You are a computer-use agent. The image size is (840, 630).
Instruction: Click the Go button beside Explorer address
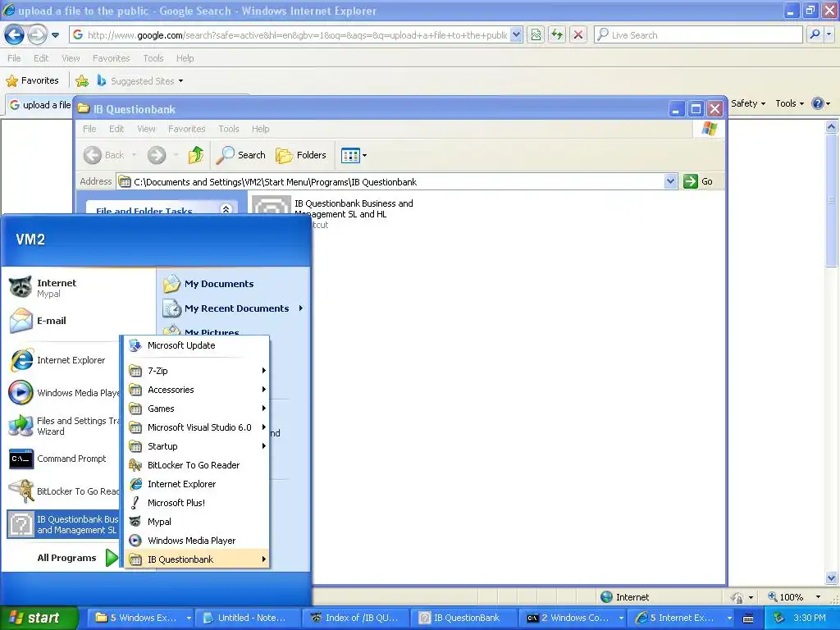pyautogui.click(x=698, y=181)
